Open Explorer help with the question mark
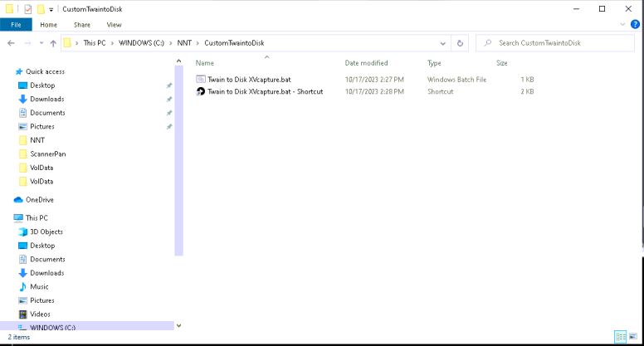 635,25
